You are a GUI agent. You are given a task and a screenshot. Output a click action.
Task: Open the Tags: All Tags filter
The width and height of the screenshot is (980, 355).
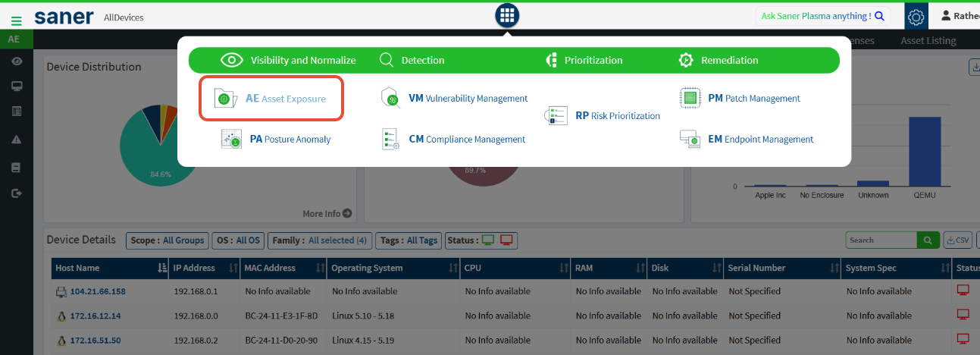(x=409, y=240)
